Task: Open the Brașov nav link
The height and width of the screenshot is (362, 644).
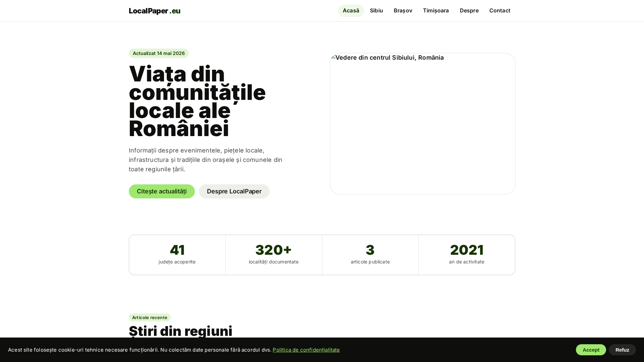Action: (x=403, y=11)
